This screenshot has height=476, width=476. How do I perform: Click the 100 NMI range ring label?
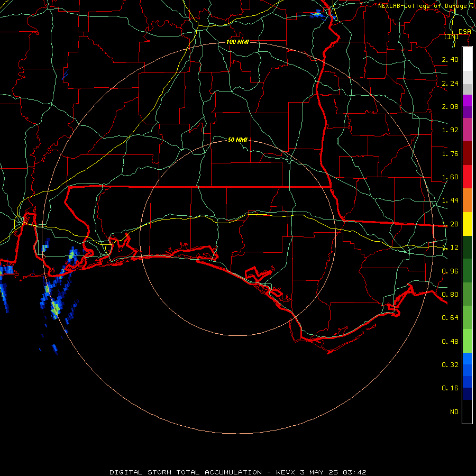point(237,42)
